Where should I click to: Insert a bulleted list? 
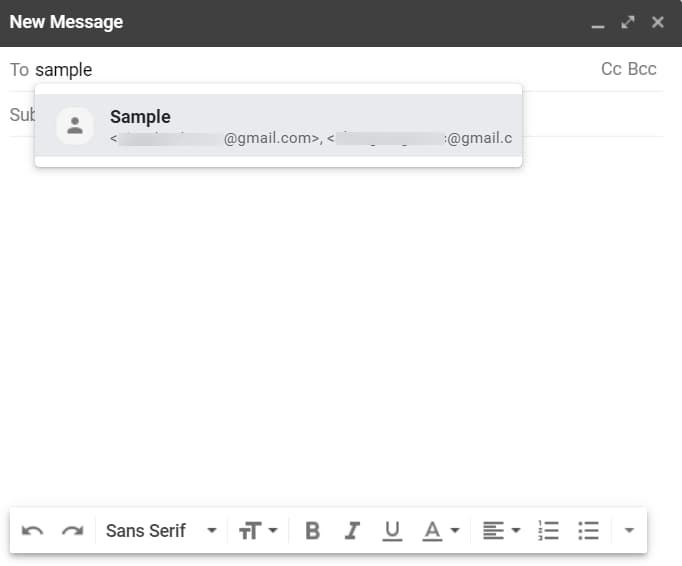point(589,531)
